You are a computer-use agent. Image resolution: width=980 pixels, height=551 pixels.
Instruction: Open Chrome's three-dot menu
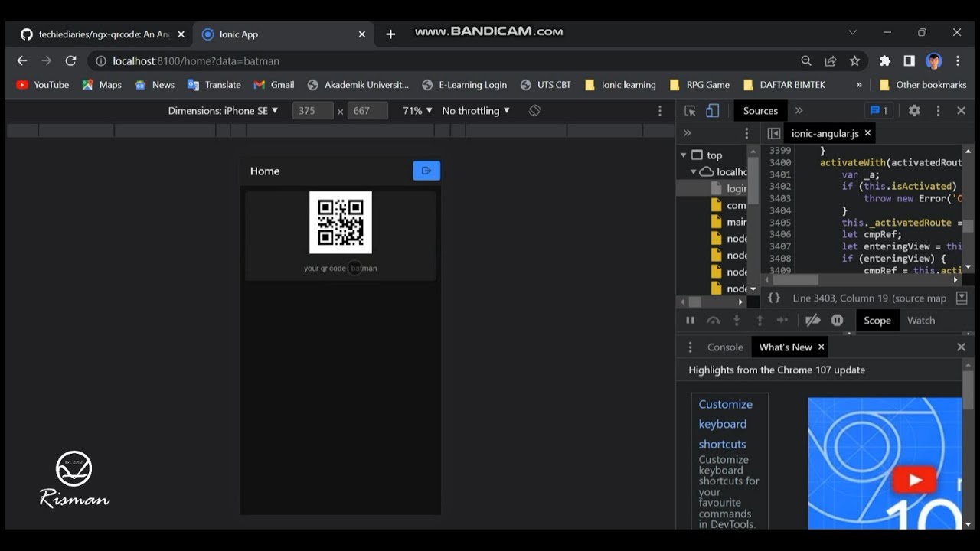(x=958, y=61)
